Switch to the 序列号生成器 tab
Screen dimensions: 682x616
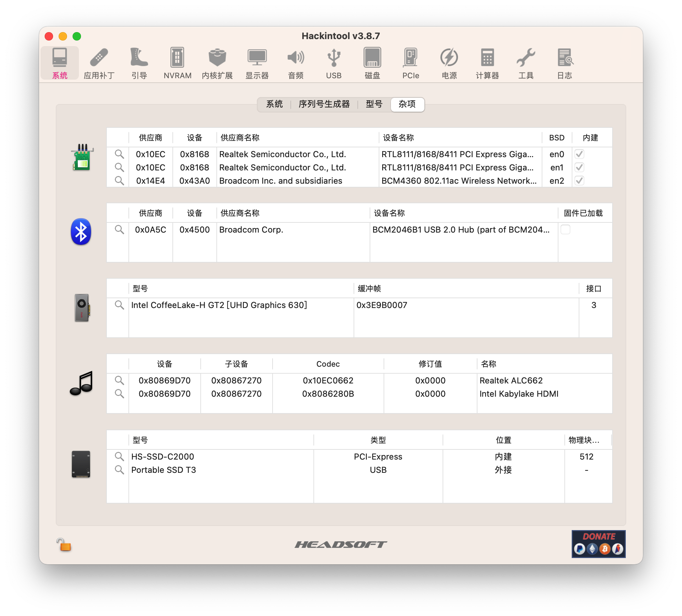tap(324, 104)
